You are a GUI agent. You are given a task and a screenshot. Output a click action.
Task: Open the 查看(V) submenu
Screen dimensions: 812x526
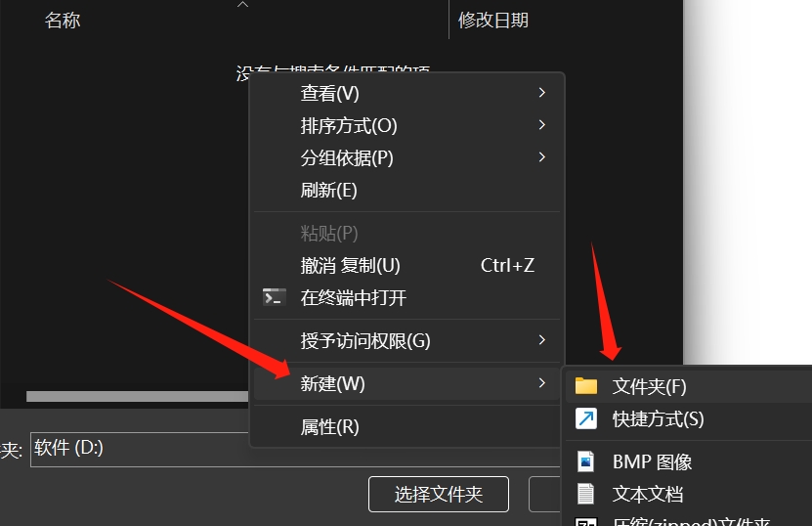(x=406, y=93)
